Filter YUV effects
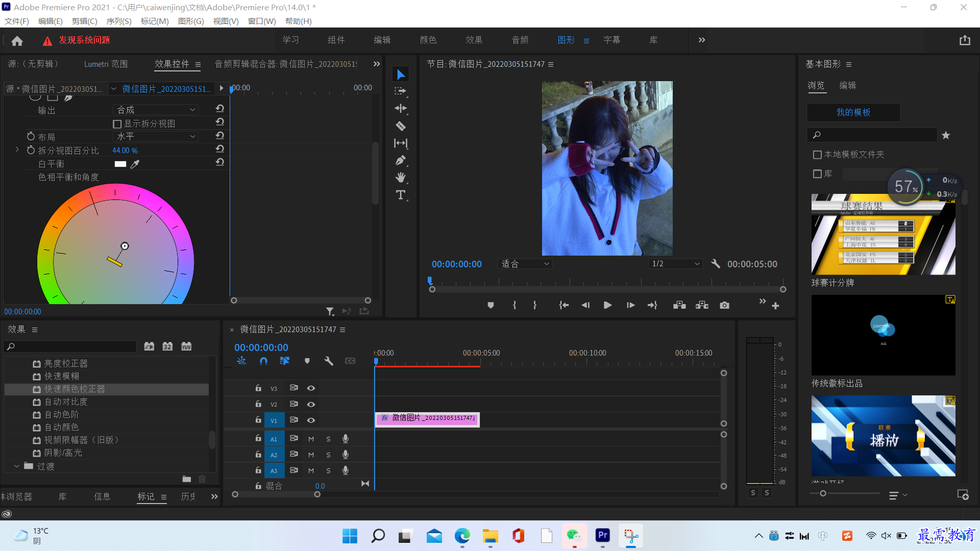 pyautogui.click(x=186, y=346)
